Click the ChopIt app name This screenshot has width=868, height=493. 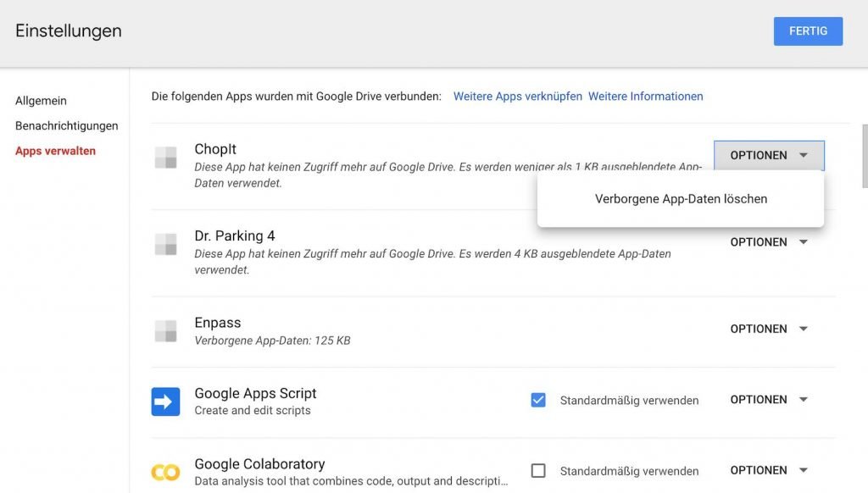(x=215, y=149)
